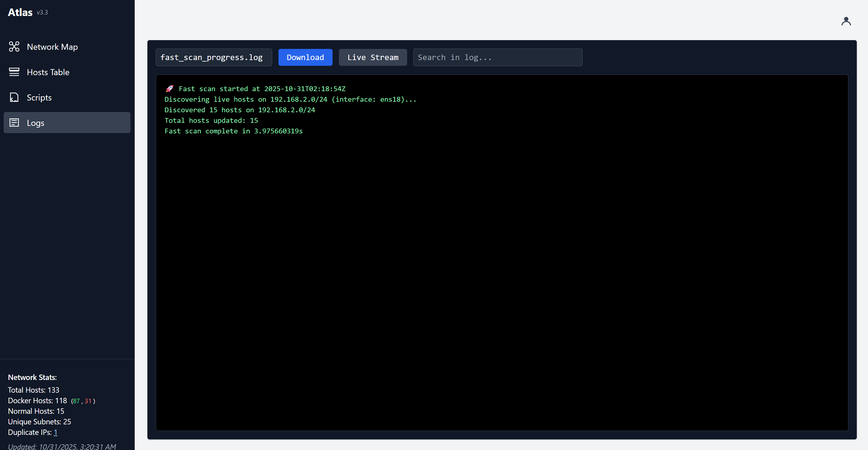The image size is (868, 450).
Task: Click the Total Hosts: 133 stat
Action: pos(33,390)
